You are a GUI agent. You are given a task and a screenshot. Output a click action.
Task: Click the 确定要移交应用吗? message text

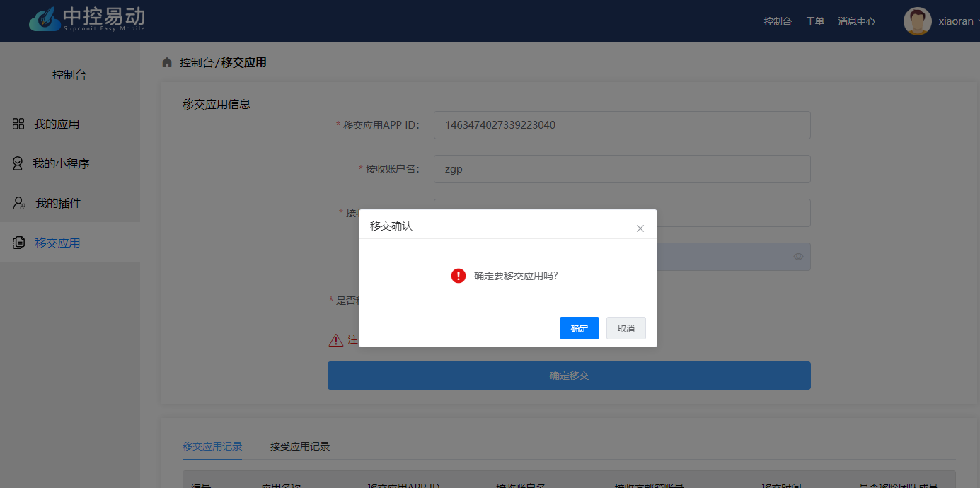pyautogui.click(x=517, y=276)
